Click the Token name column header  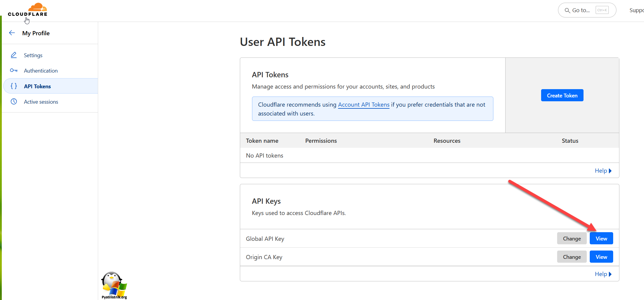[262, 141]
